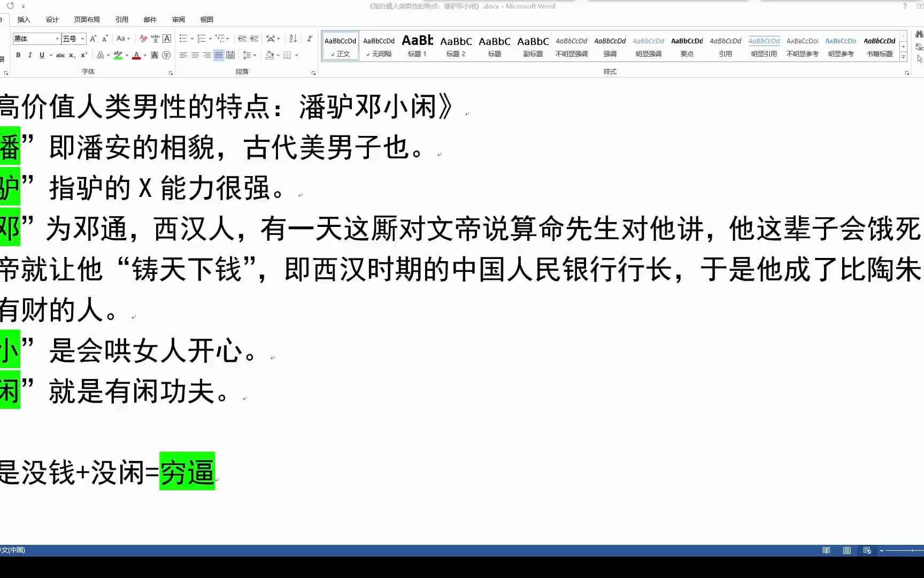Toggle underline formatting
The width and height of the screenshot is (924, 578).
[42, 55]
